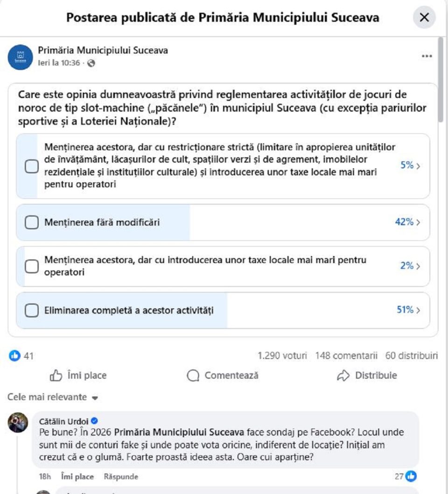Open the post options three-dot menu

click(427, 55)
